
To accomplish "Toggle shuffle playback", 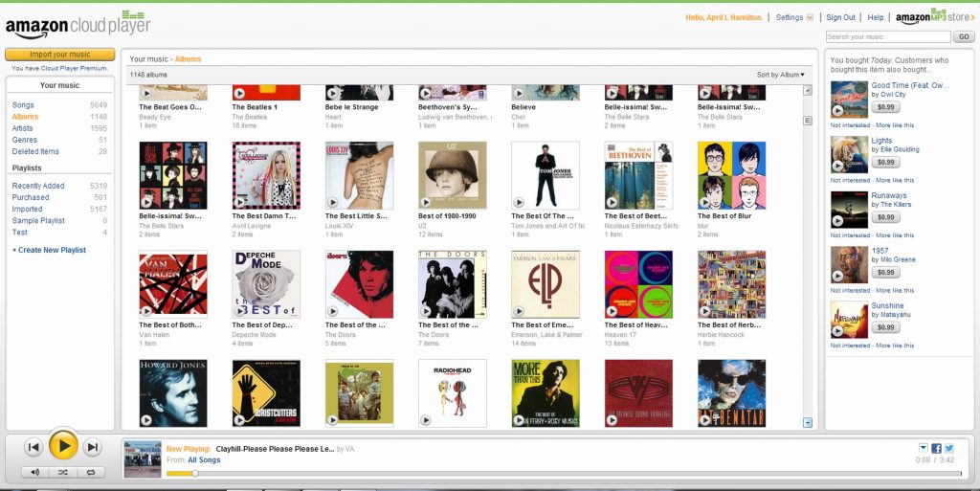I will (x=63, y=472).
